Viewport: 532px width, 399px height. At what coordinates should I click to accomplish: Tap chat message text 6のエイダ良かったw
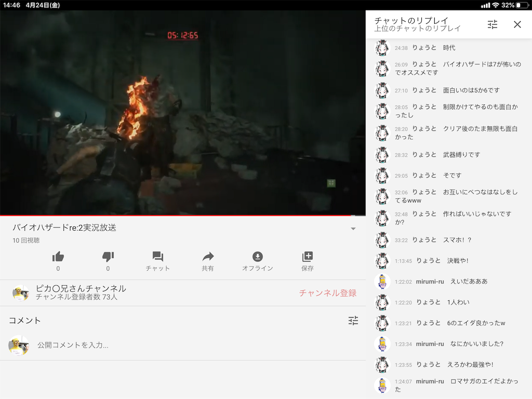476,323
